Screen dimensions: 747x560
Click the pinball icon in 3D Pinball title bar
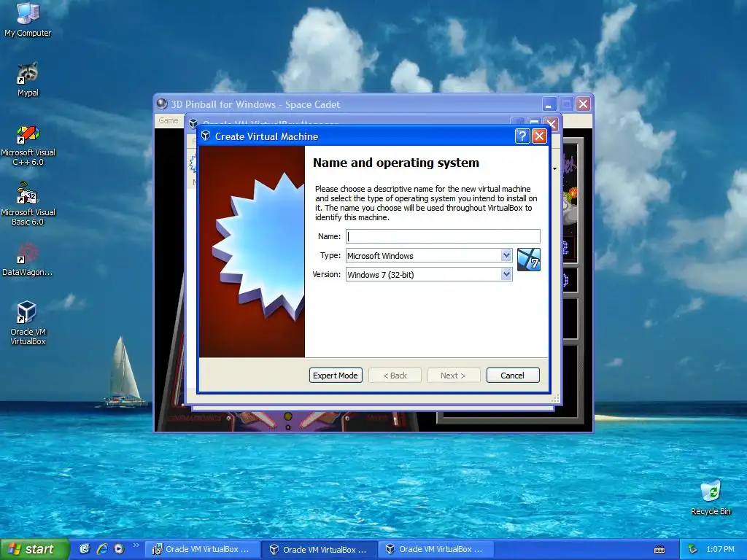pos(162,104)
